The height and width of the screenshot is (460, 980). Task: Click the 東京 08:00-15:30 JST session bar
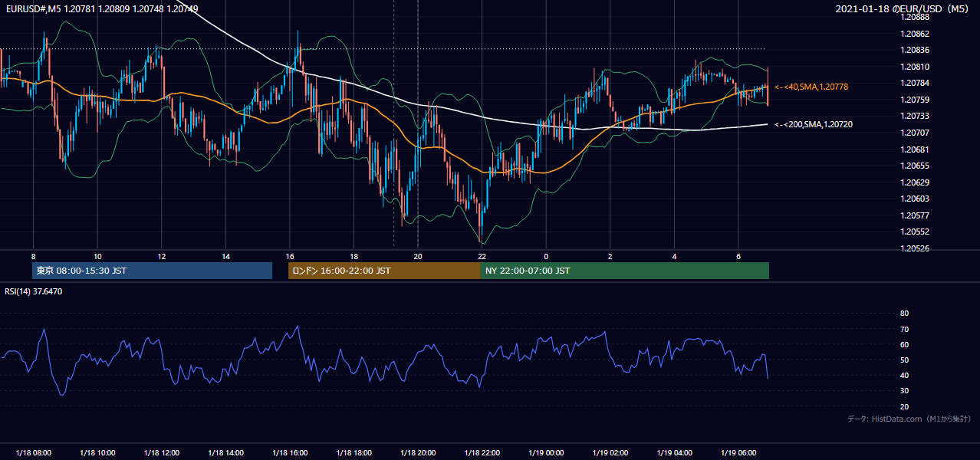(x=152, y=271)
